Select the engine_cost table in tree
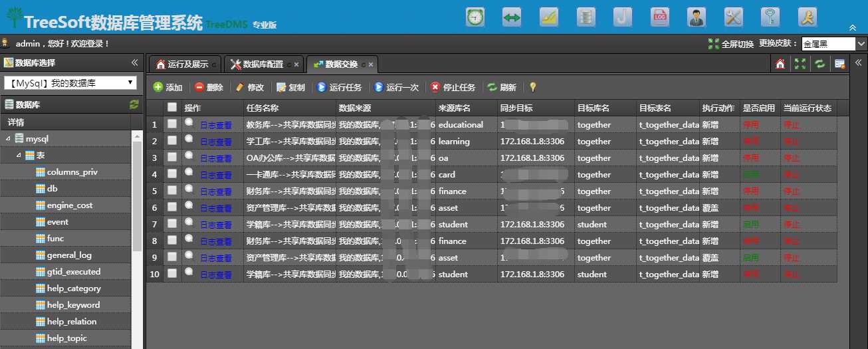 tap(70, 205)
